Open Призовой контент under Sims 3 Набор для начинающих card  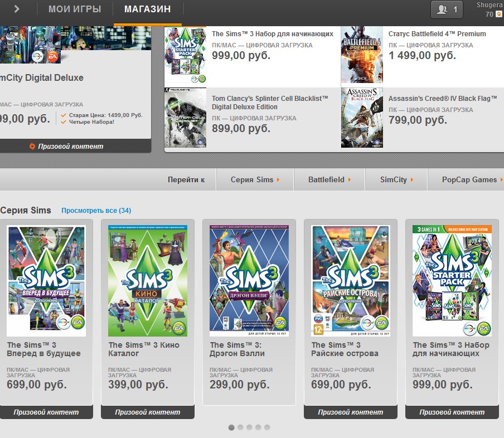(x=452, y=412)
